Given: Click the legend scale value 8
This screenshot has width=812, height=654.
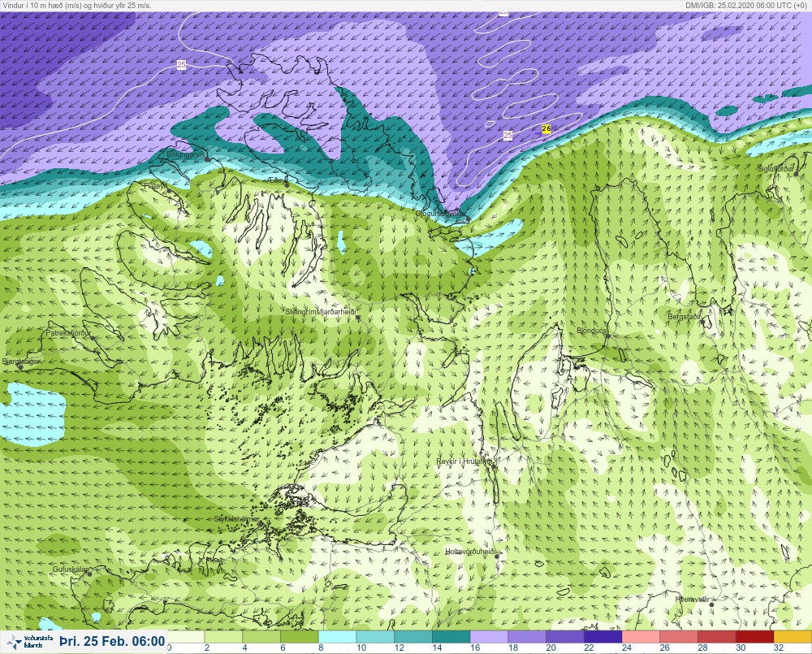Looking at the screenshot, I should pos(321,648).
